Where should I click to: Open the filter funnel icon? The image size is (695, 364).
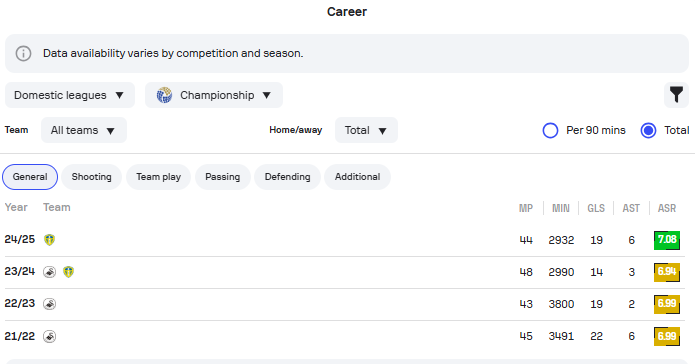[676, 94]
